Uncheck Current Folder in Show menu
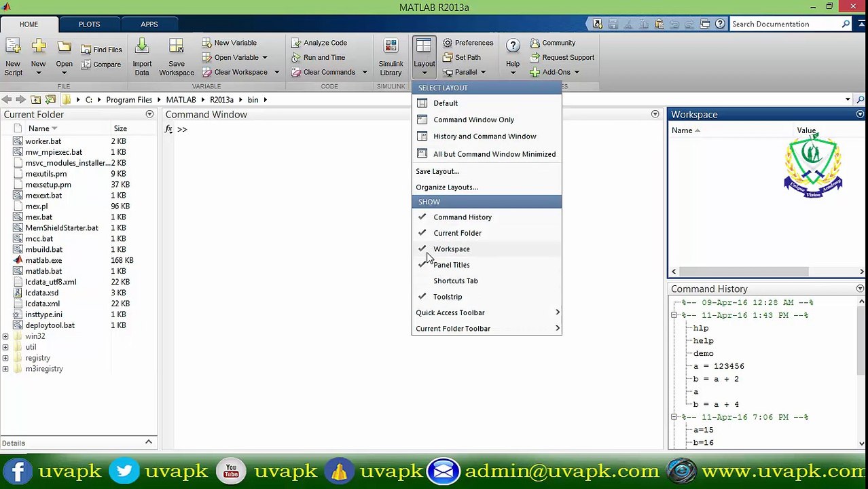 [x=486, y=233]
